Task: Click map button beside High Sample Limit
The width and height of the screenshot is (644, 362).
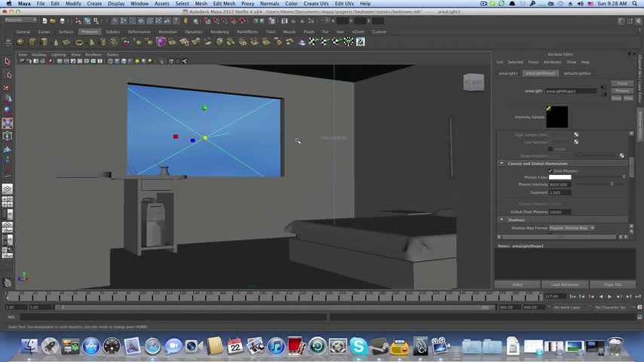Action: 576,135
